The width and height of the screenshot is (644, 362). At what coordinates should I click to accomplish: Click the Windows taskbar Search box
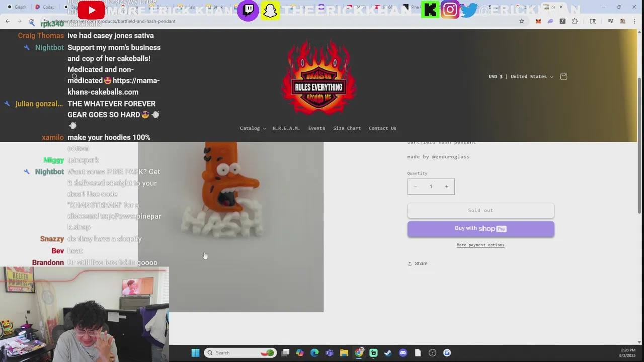240,353
